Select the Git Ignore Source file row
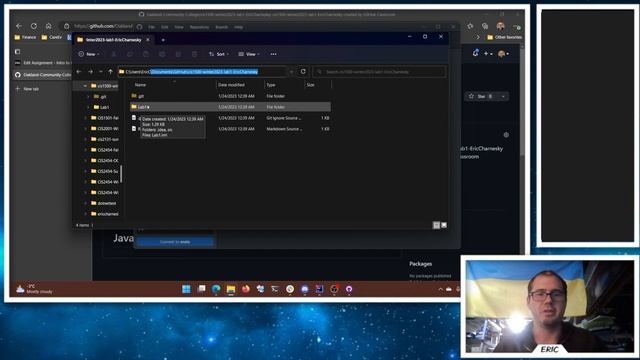Viewport: 640px width, 360px height. pyautogui.click(x=231, y=118)
